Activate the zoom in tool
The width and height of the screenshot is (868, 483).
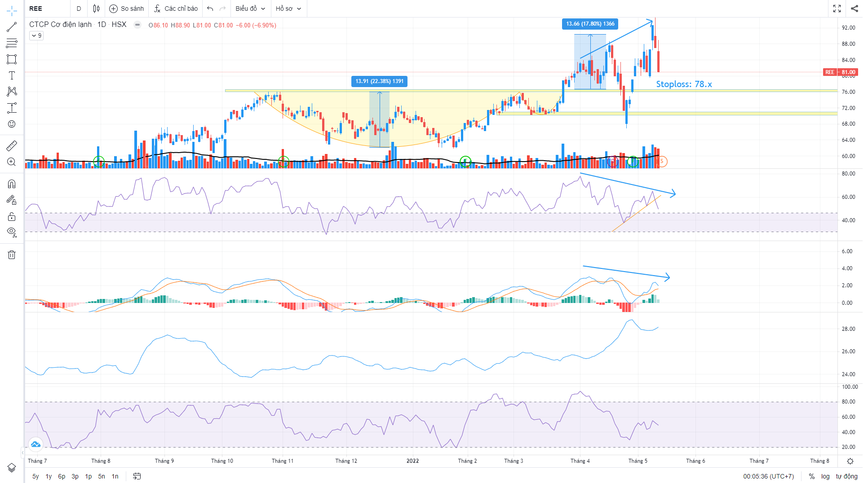coord(12,162)
